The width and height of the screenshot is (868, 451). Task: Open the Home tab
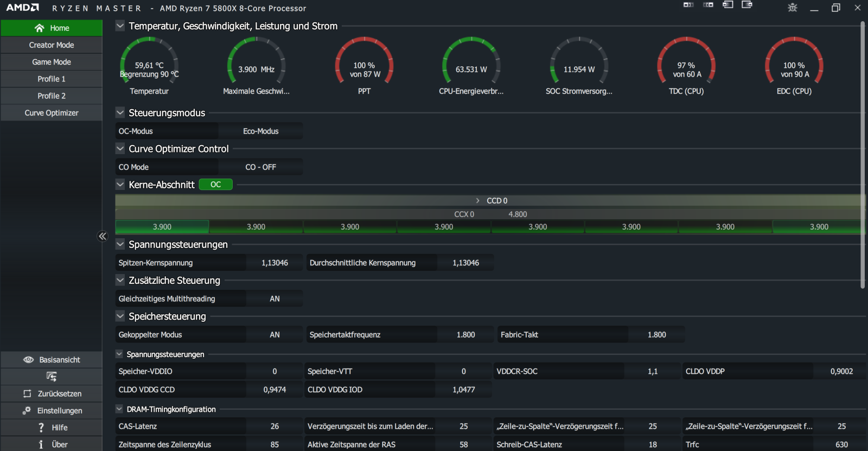point(52,28)
